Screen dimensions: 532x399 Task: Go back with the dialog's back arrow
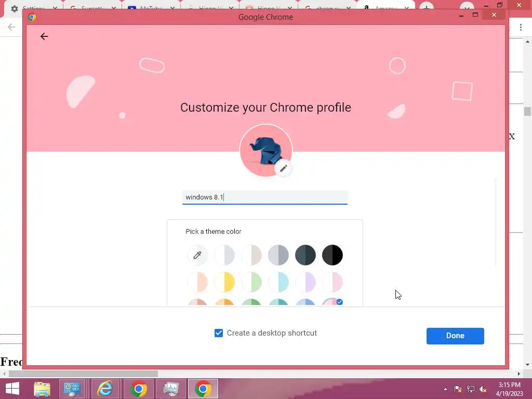(44, 36)
